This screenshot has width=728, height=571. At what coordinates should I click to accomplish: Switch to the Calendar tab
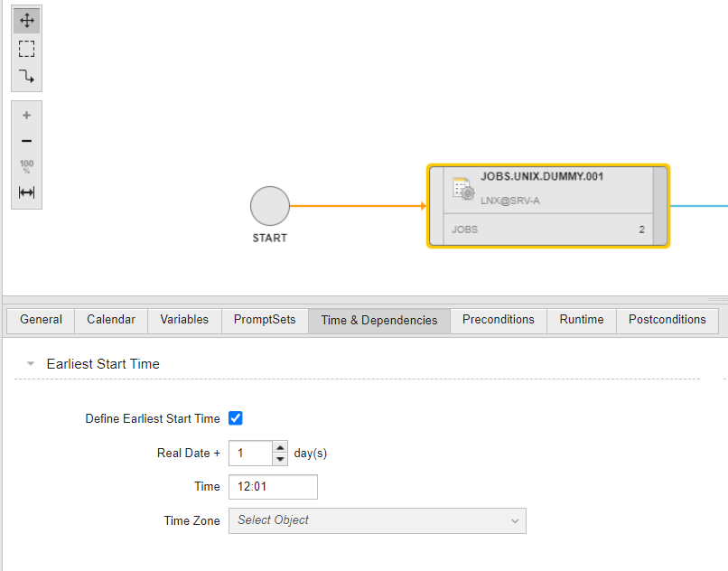(110, 320)
